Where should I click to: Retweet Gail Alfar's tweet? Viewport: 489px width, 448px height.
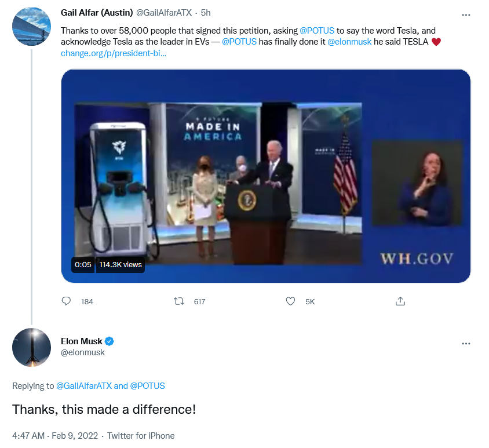(180, 301)
